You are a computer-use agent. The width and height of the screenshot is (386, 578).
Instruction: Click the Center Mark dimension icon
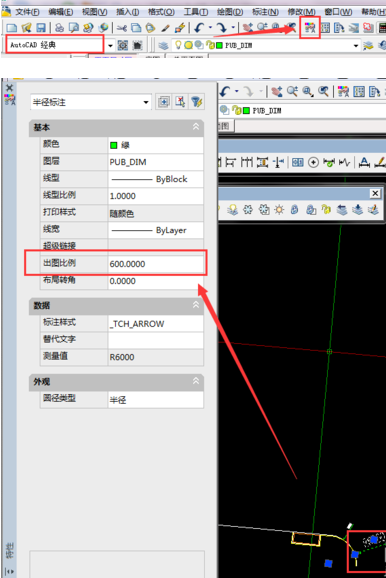coord(313,162)
